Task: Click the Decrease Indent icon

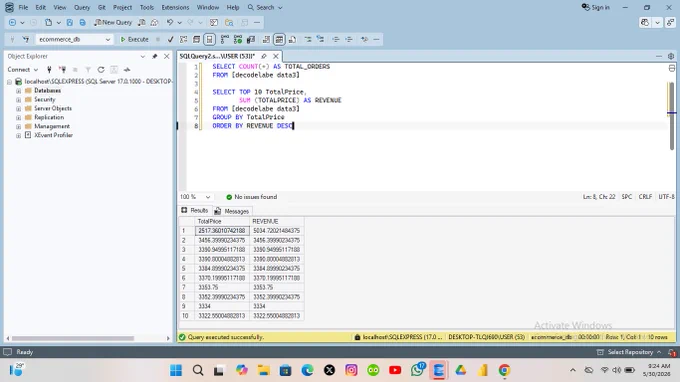Action: [x=336, y=39]
